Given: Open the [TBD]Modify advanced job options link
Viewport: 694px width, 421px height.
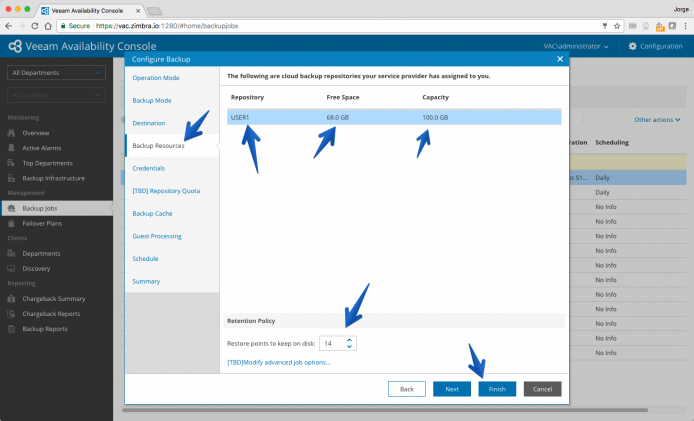Looking at the screenshot, I should click(279, 362).
